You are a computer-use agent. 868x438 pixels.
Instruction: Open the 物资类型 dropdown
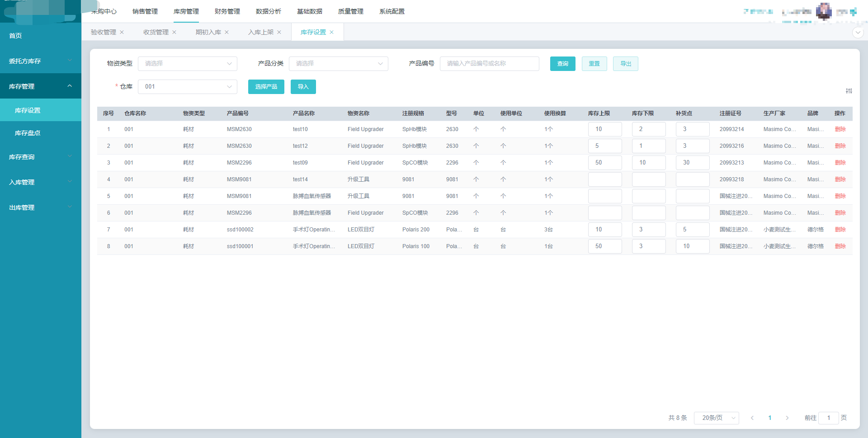(x=188, y=64)
